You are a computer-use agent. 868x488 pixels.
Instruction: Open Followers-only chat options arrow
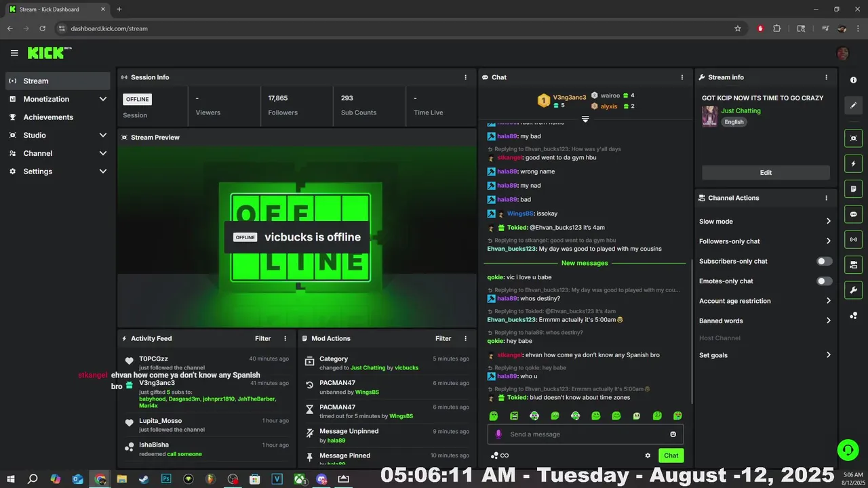click(x=828, y=241)
